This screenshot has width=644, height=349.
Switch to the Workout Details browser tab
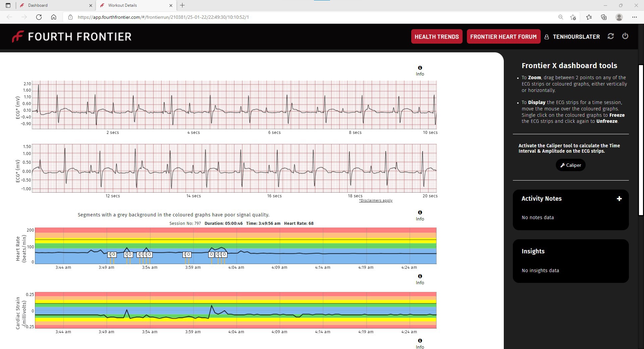[136, 5]
